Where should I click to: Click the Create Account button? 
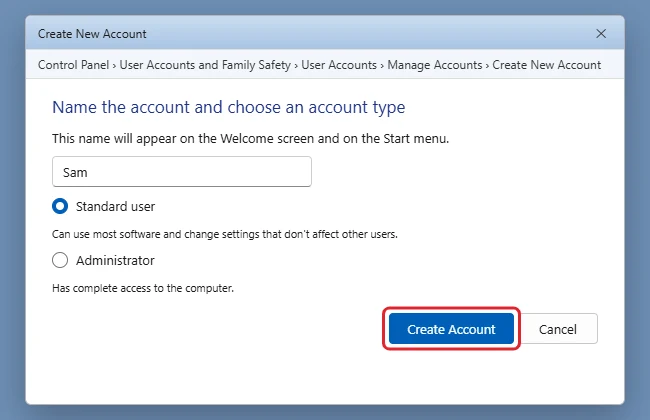pos(451,329)
